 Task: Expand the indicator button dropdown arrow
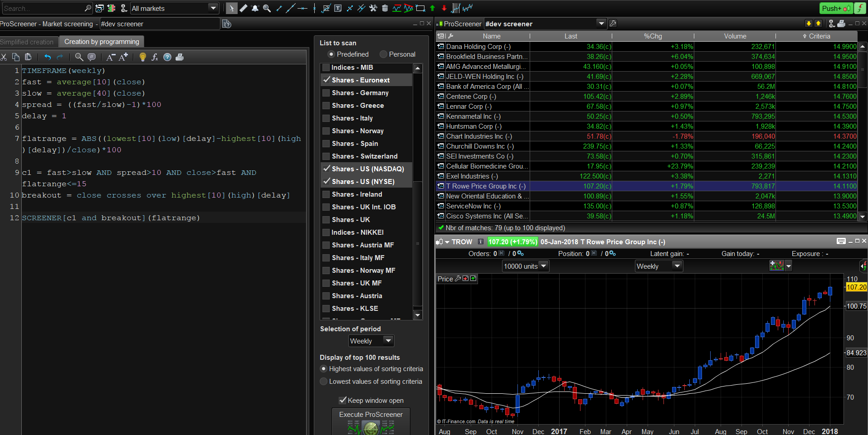(x=789, y=266)
